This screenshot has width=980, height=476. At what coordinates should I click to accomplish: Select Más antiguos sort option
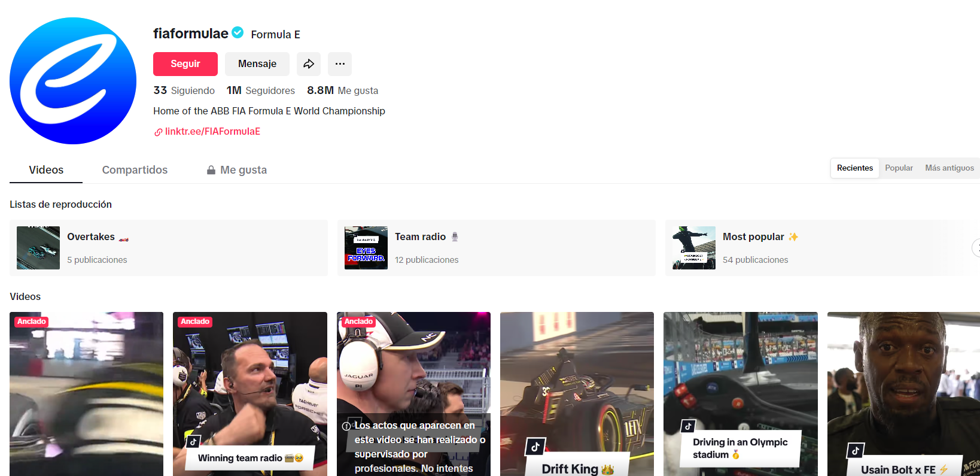pos(949,168)
